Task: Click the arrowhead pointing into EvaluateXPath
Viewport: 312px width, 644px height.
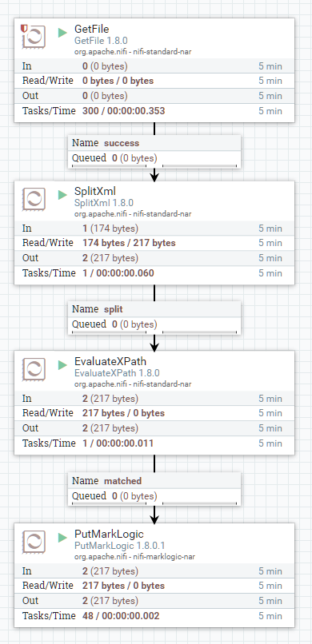Action: [x=154, y=348]
